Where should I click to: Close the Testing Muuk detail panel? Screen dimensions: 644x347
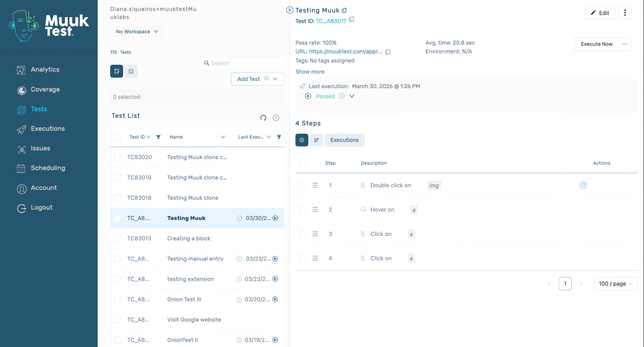pyautogui.click(x=290, y=10)
